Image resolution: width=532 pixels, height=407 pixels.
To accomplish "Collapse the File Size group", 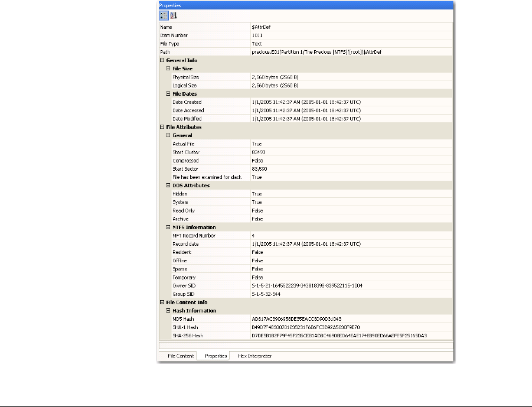I will click(168, 69).
